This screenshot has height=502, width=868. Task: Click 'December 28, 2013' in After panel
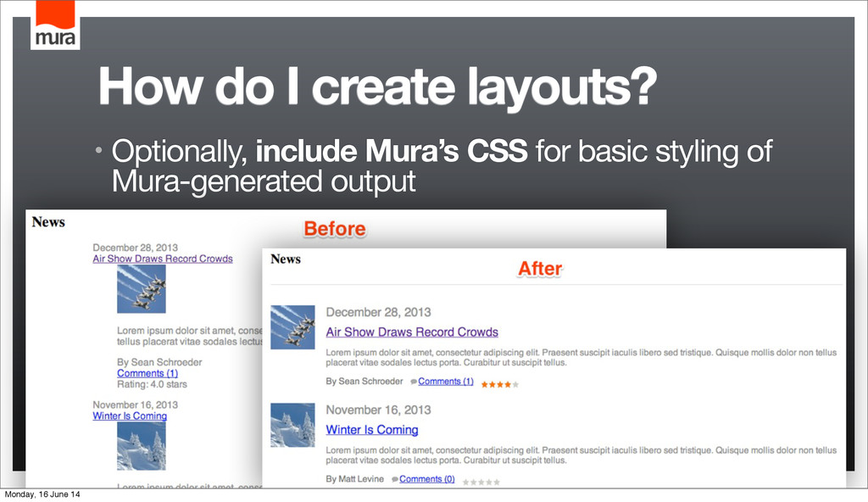pyautogui.click(x=378, y=312)
